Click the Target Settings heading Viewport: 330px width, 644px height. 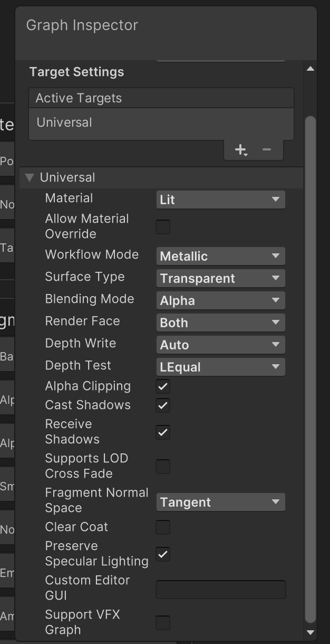(76, 72)
